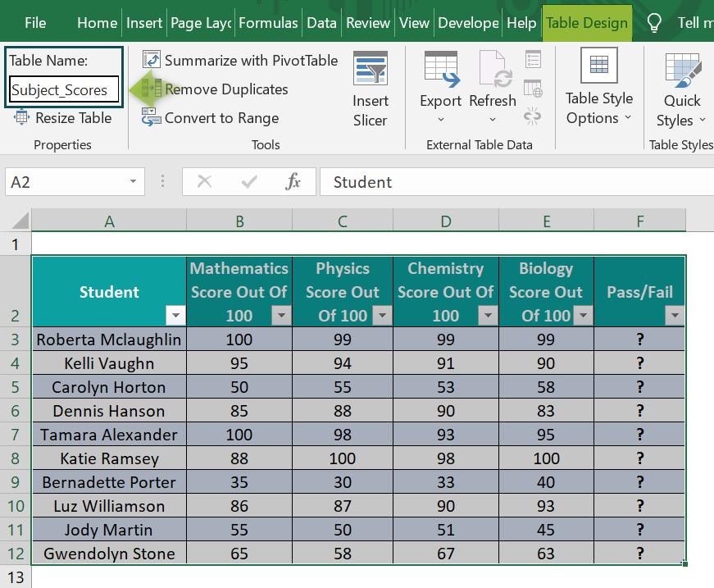Click the Enter checkmark in formula bar
This screenshot has width=714, height=588.
click(249, 182)
